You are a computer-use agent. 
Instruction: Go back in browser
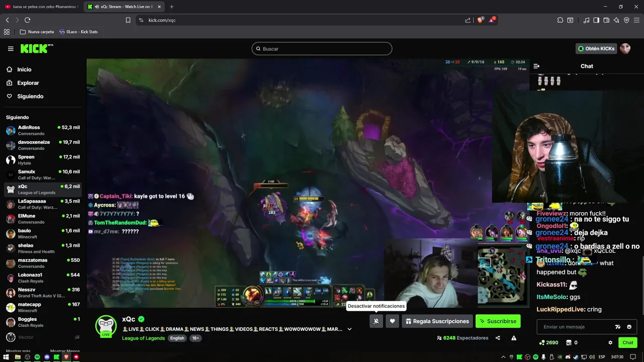[7, 20]
